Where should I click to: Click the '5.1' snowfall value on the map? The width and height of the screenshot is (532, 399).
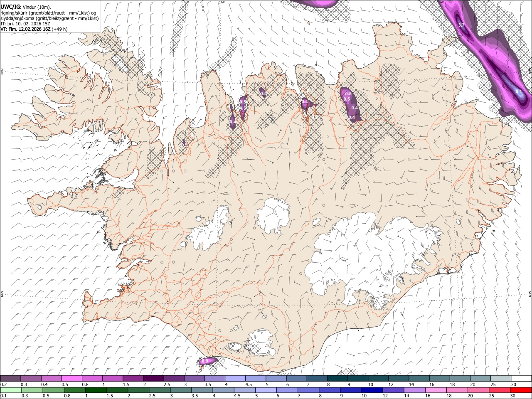pyautogui.click(x=518, y=91)
